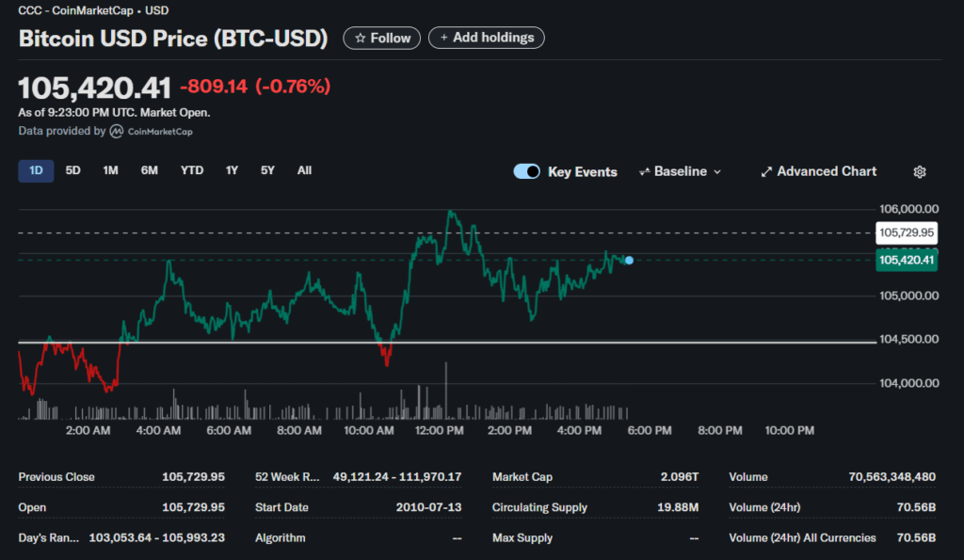Click the Algorithm label
The width and height of the screenshot is (964, 560).
[x=281, y=537]
